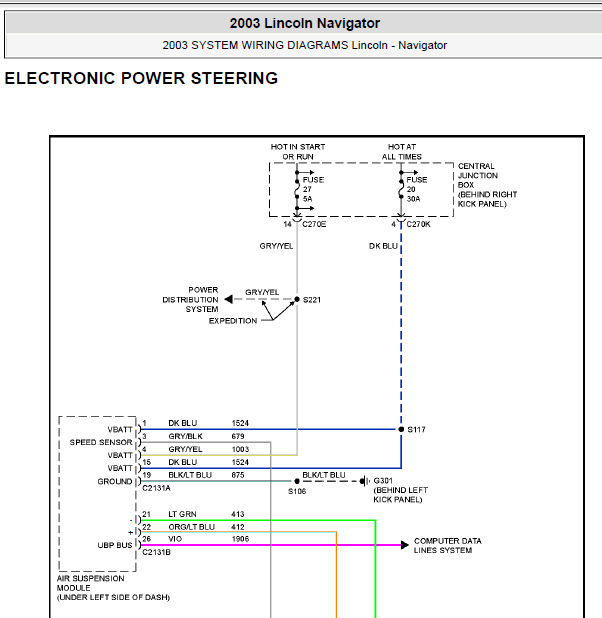This screenshot has width=602, height=618.
Task: Click circuit number 1003
Action: click(x=240, y=449)
